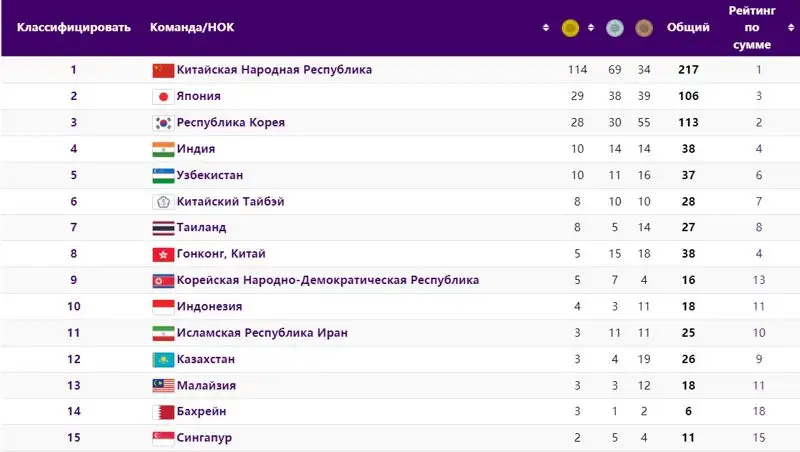Screen dimensions: 800x452
Task: Click the Kazakhstan flag icon
Action: 162,359
